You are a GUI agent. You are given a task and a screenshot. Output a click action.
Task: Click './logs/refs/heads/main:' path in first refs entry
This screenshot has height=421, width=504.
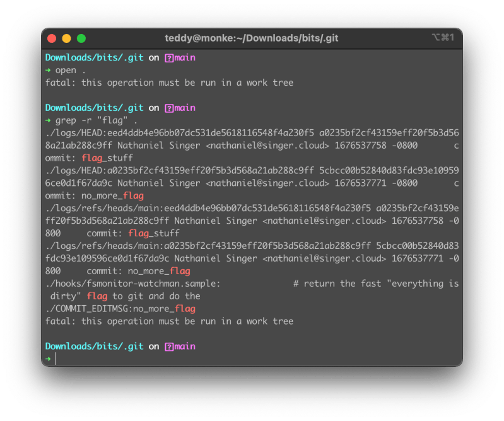pyautogui.click(x=105, y=209)
